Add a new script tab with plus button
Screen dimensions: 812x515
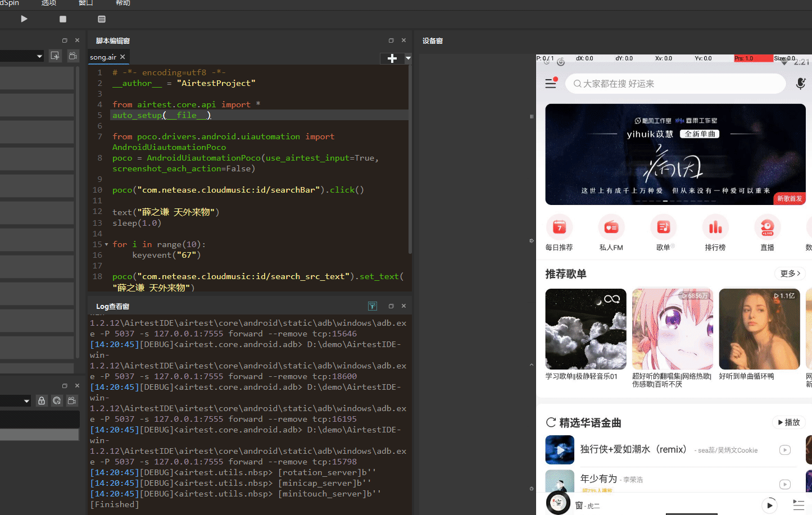pos(392,58)
